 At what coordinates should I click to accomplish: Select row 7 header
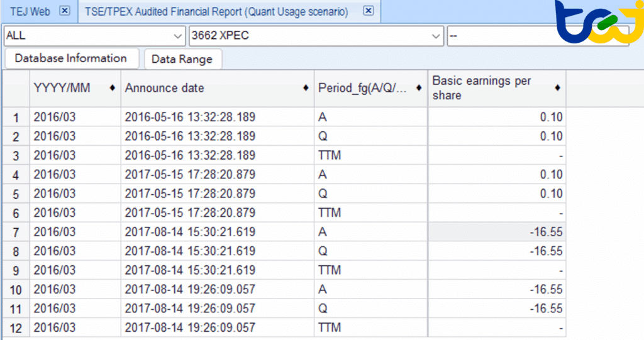point(16,232)
